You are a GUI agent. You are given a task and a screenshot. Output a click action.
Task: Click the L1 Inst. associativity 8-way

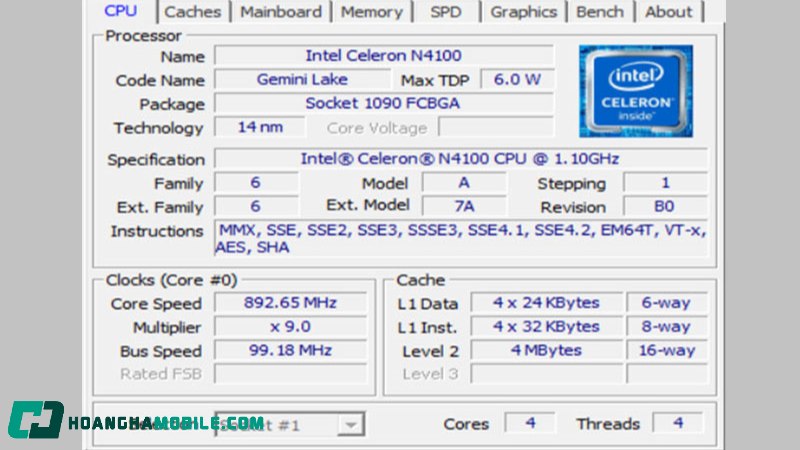point(667,327)
